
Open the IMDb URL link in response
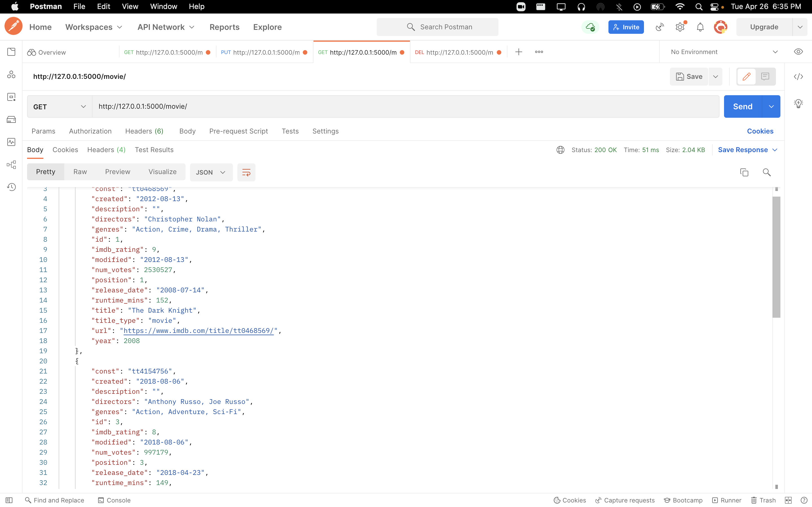(x=199, y=331)
